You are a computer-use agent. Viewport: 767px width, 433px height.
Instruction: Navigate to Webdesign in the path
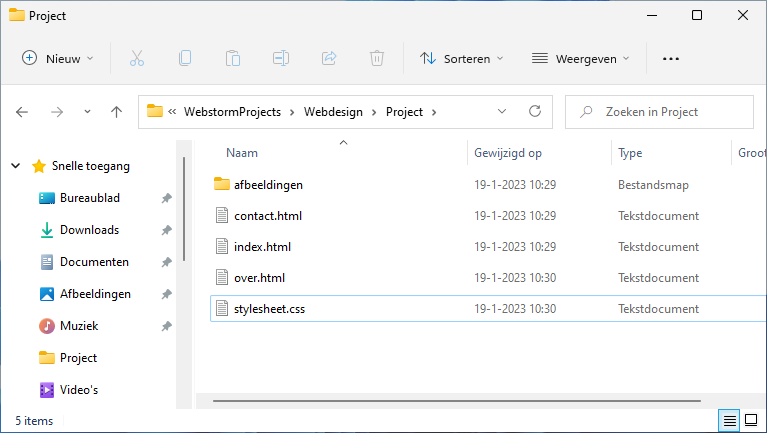tap(333, 112)
